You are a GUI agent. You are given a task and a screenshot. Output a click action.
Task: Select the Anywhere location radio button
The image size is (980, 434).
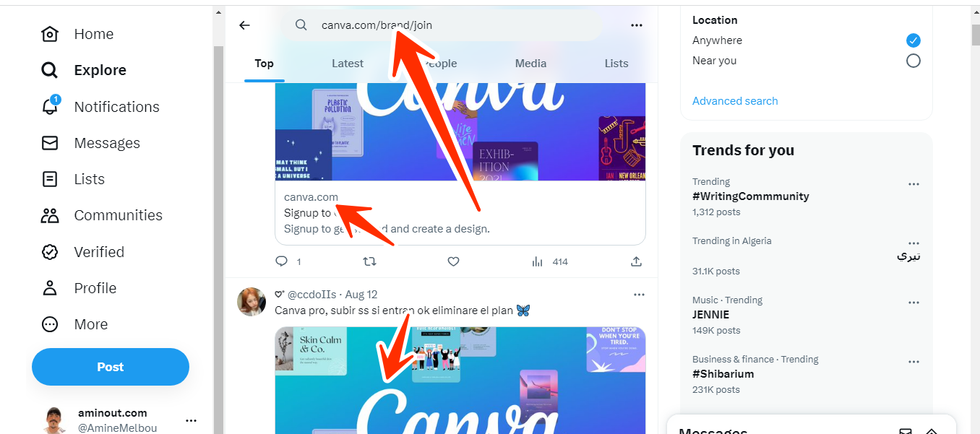tap(914, 40)
